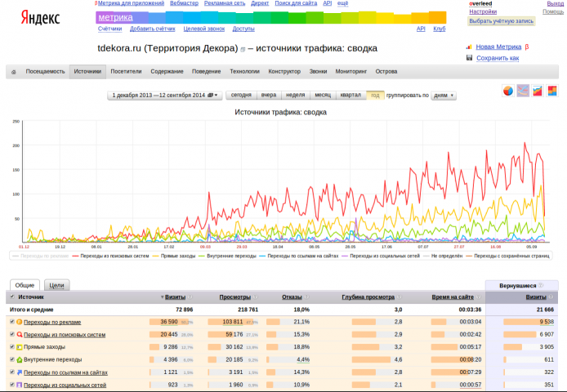567x392 pixels.
Task: Switch to the Цели tab
Action: 56,285
